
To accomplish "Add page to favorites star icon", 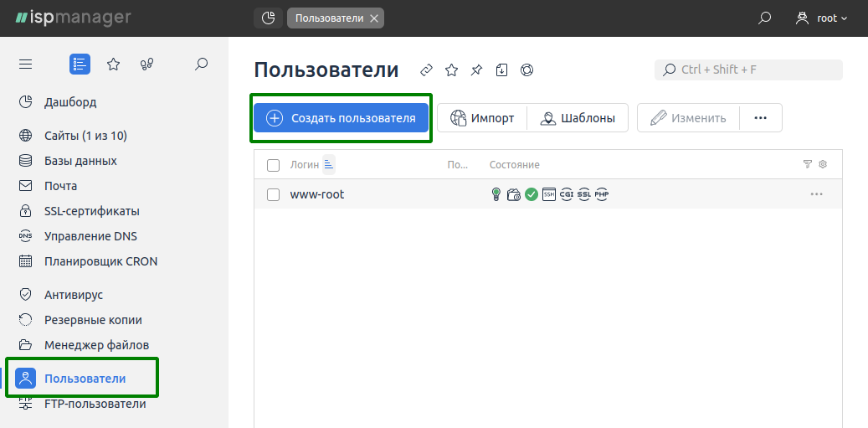I will [452, 70].
